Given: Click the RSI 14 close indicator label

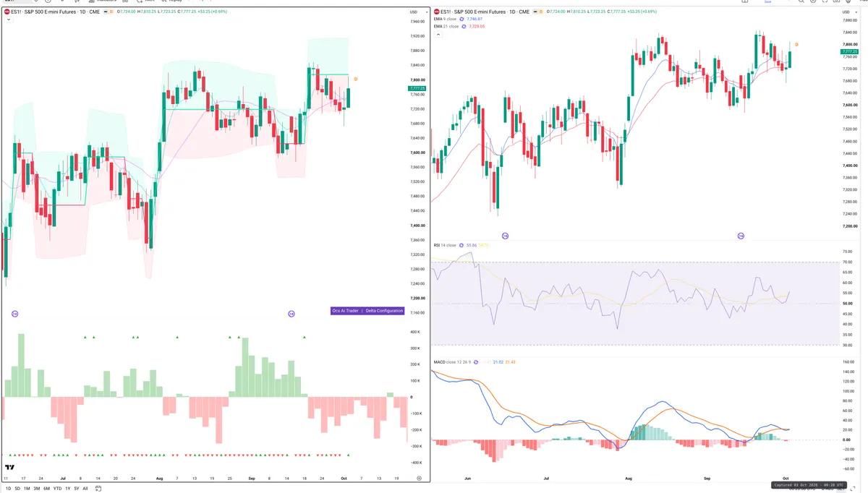Looking at the screenshot, I should tap(445, 245).
